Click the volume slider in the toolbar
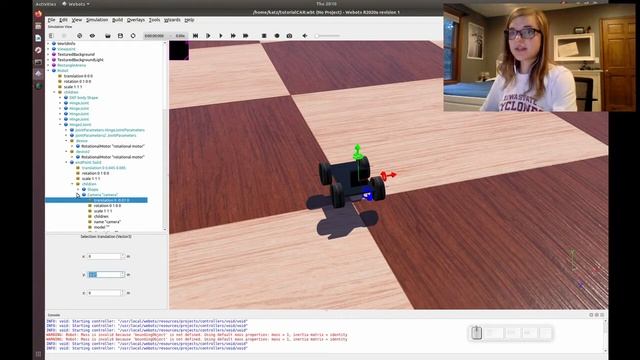This screenshot has width=640, height=360. tap(327, 36)
